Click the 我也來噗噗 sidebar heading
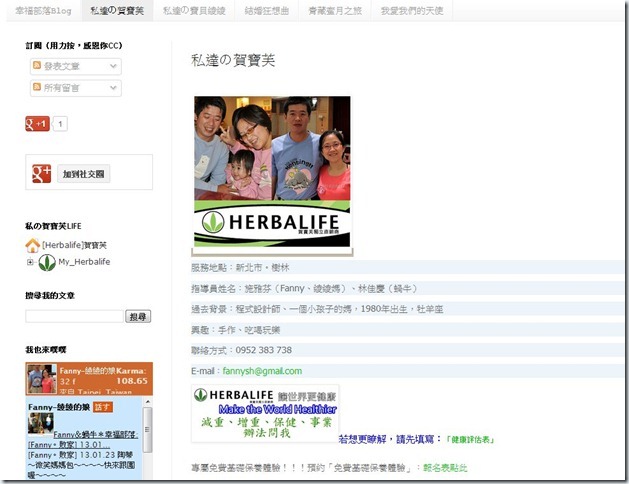The image size is (629, 484). tap(46, 350)
